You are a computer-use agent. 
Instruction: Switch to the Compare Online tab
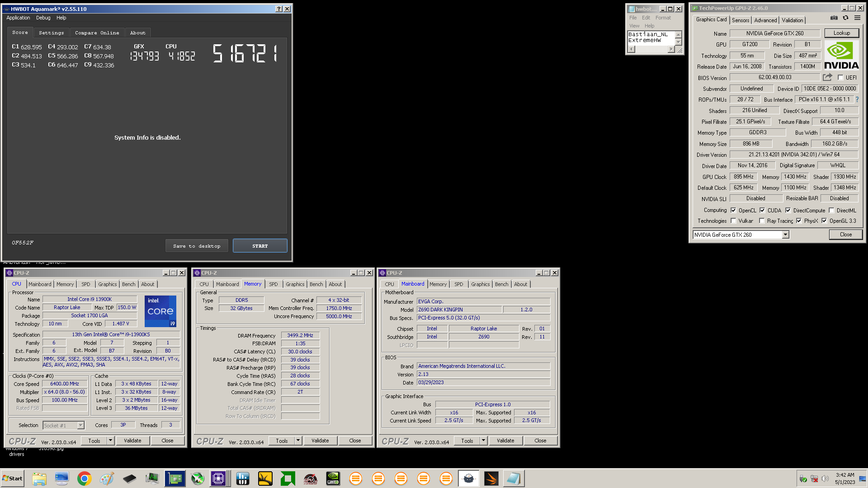pos(97,33)
